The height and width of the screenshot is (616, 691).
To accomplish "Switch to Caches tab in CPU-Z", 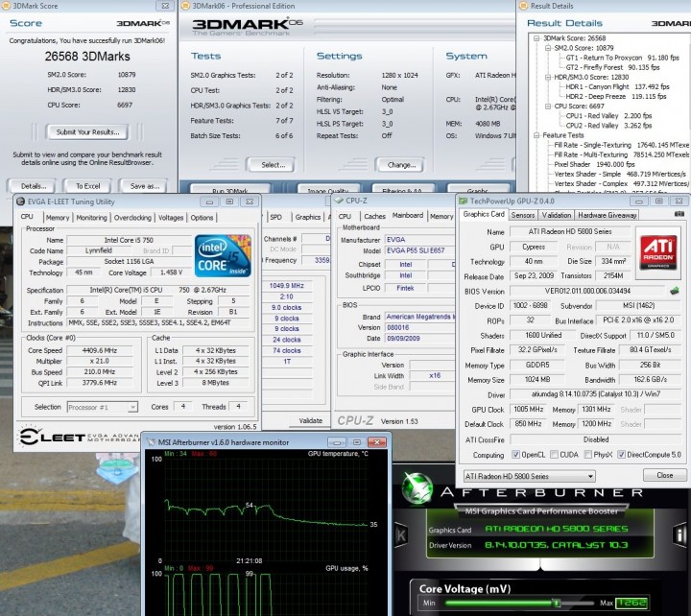I will 374,216.
